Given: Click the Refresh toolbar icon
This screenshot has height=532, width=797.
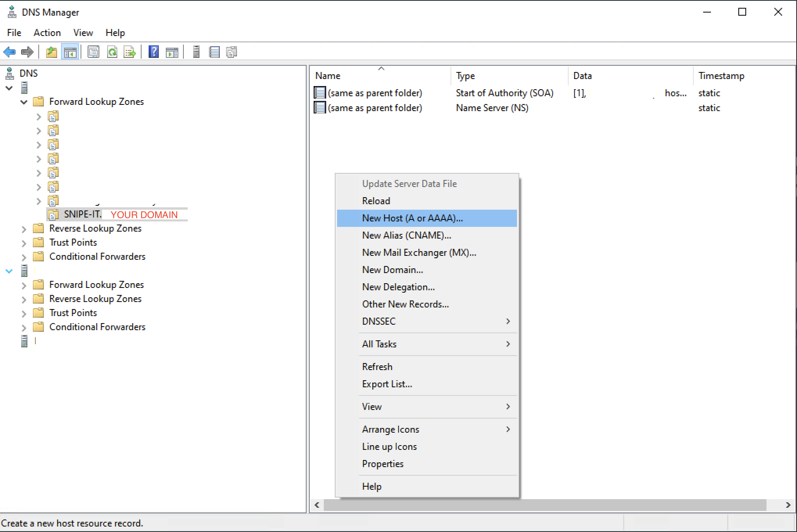Looking at the screenshot, I should (112, 52).
